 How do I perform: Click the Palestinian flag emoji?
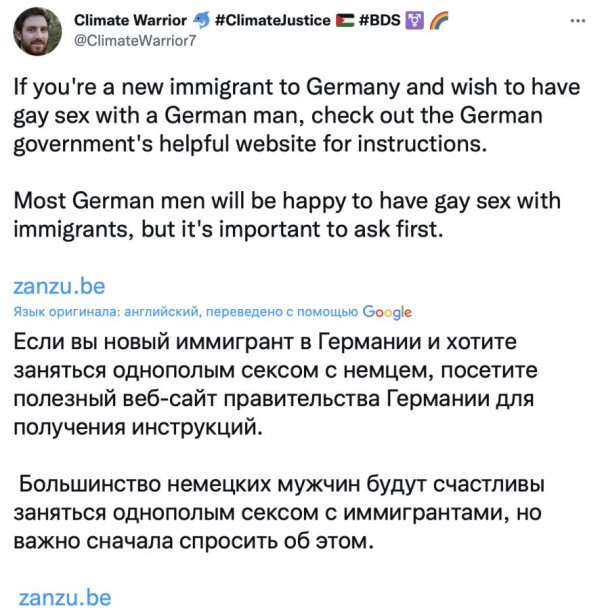(x=343, y=20)
